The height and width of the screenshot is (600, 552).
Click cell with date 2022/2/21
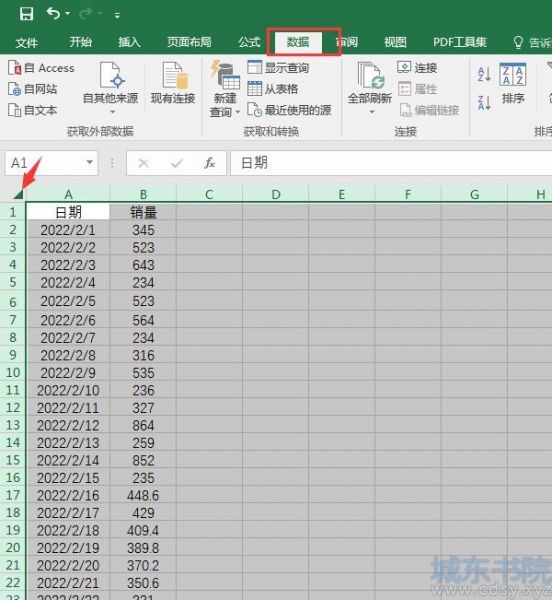coord(68,583)
